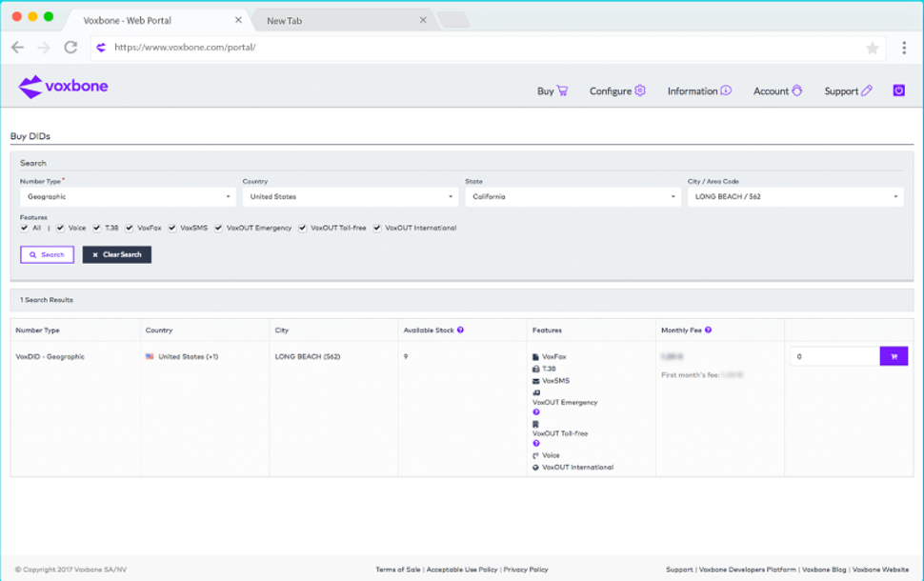Toggle the VoxSMS feature checkbox
Viewport: 924px width, 581px height.
click(x=171, y=229)
